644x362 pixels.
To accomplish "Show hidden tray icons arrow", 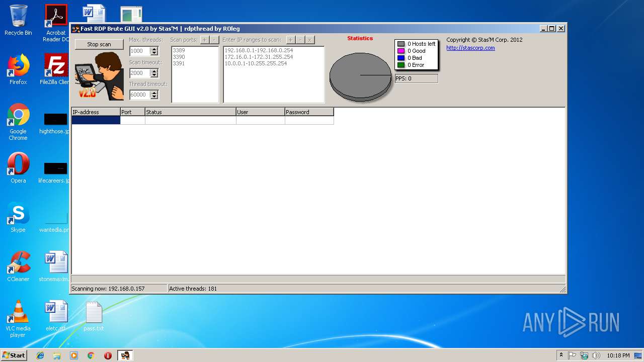I will click(x=561, y=355).
